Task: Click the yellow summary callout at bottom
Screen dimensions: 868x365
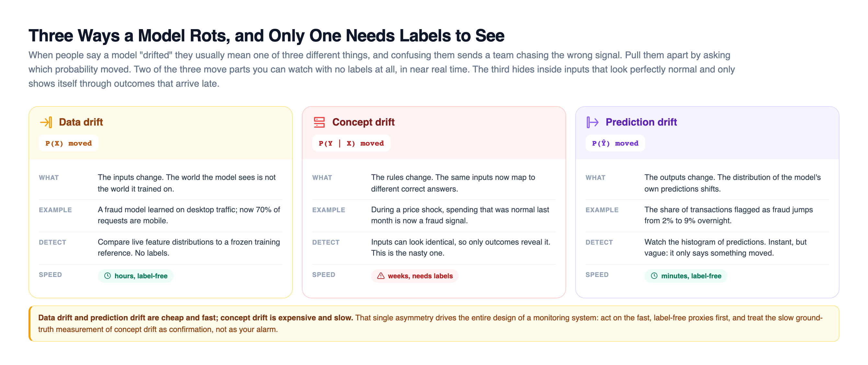Action: pos(434,324)
